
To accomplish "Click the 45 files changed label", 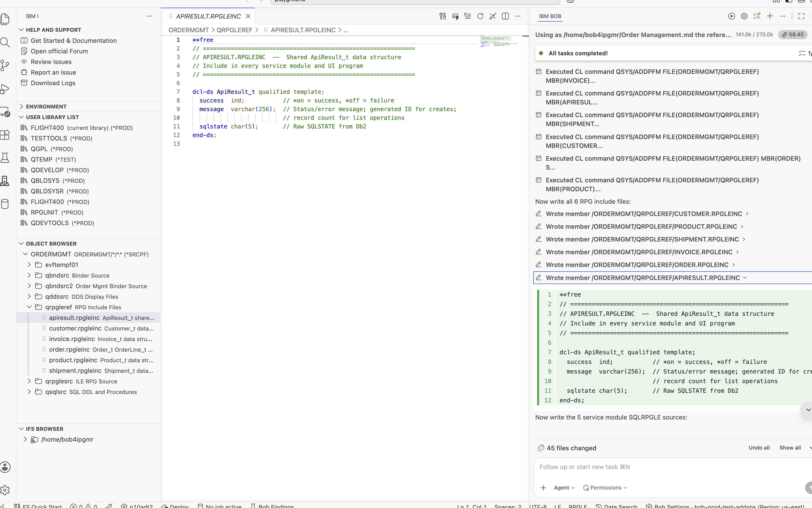I will point(571,448).
